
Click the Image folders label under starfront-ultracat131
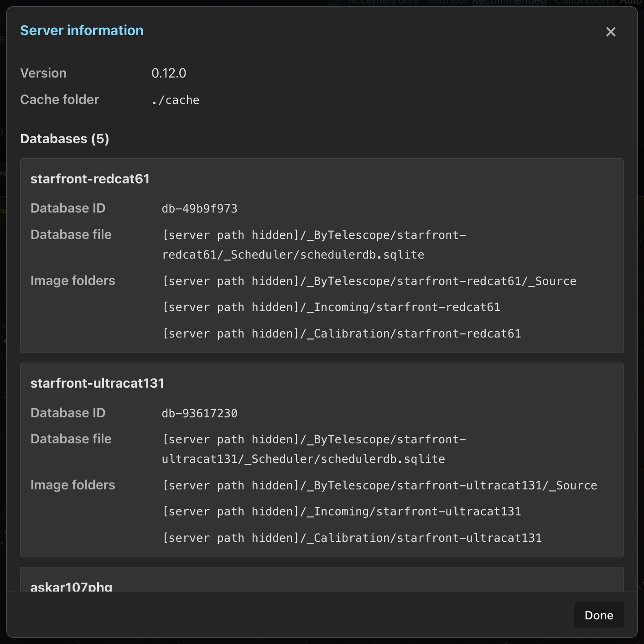[73, 485]
